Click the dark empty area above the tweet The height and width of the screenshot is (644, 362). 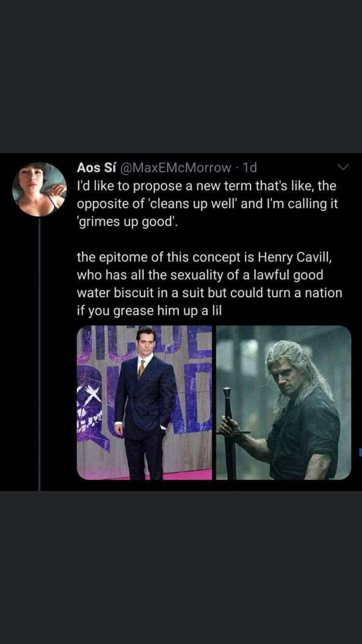click(181, 77)
